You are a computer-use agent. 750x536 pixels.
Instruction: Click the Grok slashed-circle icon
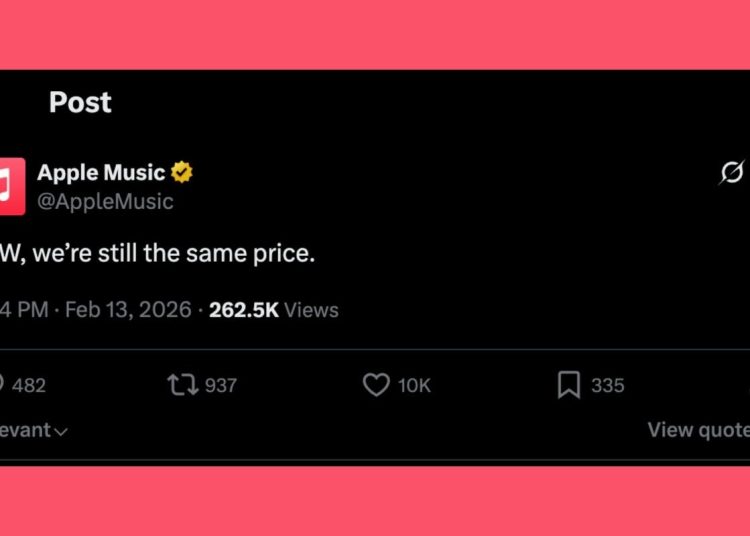731,173
